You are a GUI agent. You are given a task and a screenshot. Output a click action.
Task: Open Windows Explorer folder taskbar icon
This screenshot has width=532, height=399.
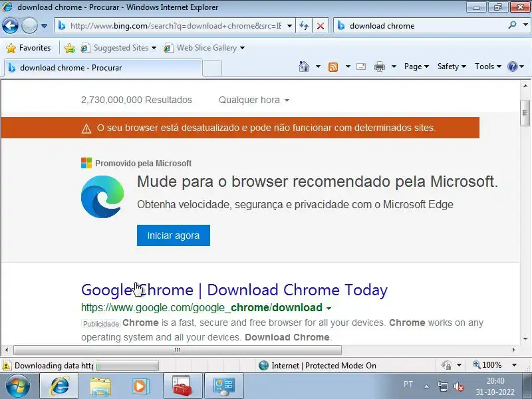100,386
